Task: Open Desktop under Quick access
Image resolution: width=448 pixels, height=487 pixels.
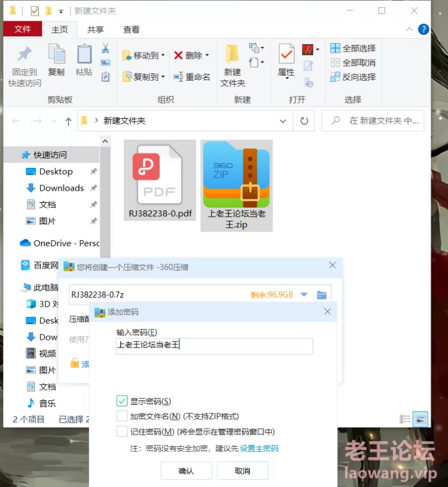Action: tap(55, 171)
